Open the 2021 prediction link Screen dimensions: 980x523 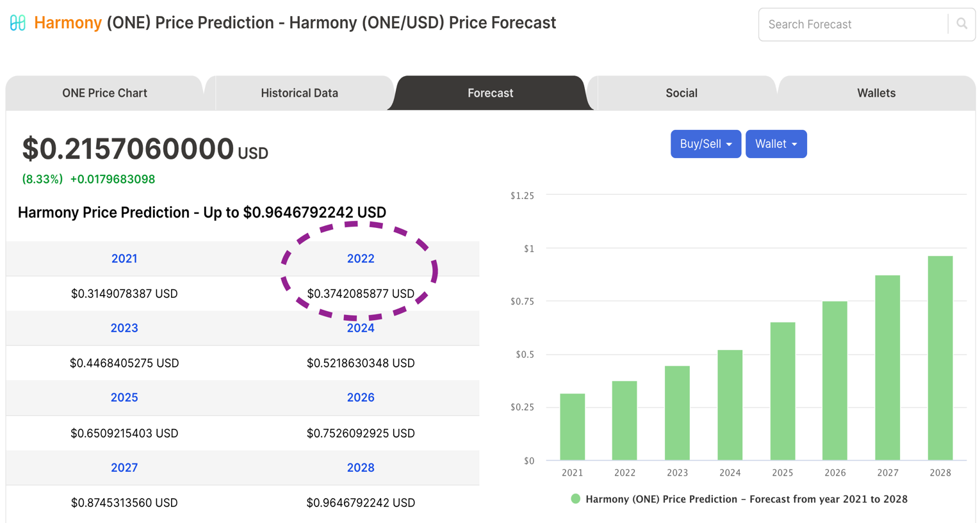[124, 259]
